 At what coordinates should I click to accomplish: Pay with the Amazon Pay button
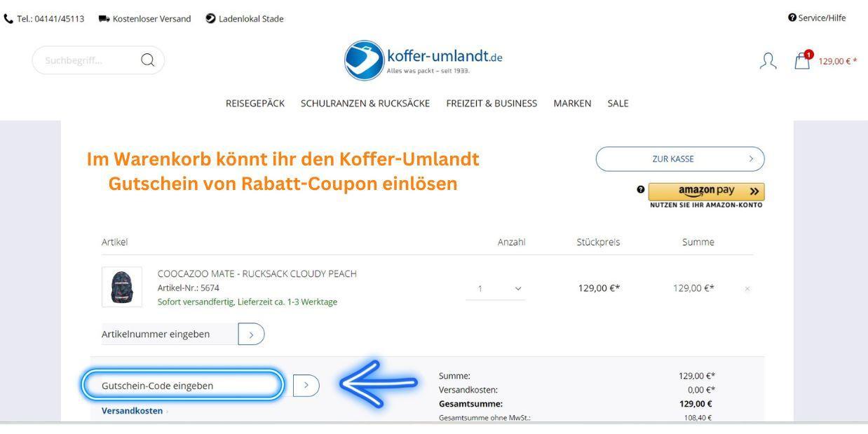click(x=706, y=191)
